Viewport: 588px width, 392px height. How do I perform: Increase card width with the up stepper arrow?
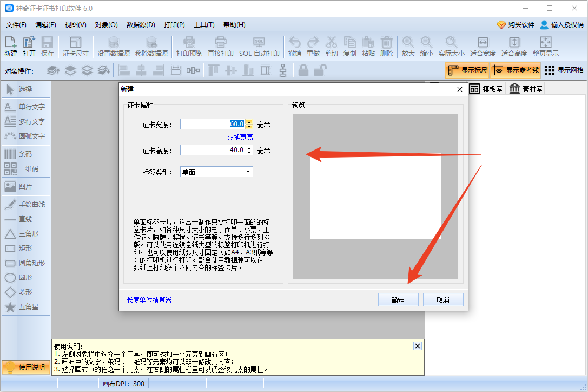250,121
